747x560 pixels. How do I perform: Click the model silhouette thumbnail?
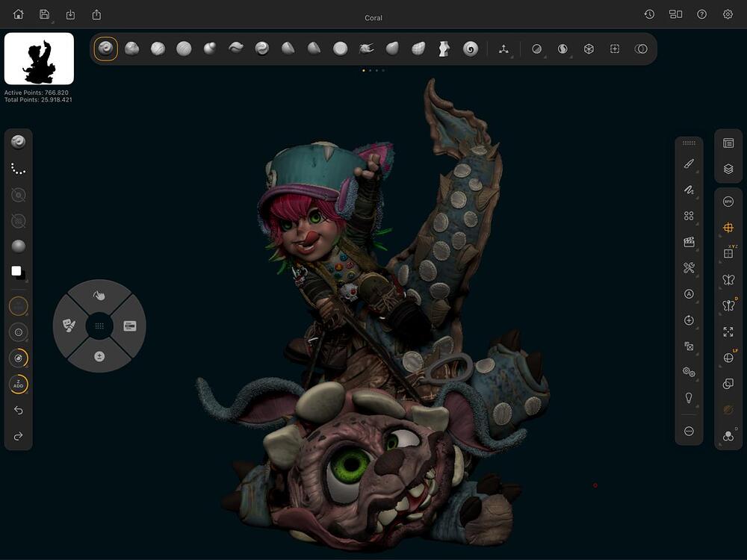click(39, 59)
